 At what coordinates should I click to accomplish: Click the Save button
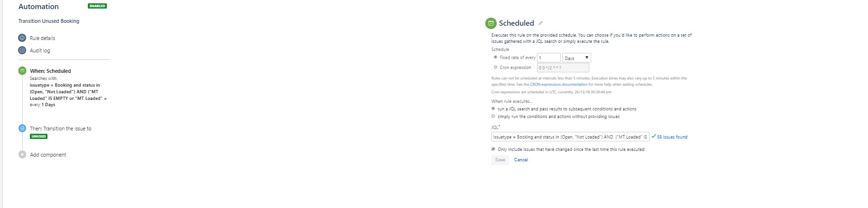click(500, 160)
